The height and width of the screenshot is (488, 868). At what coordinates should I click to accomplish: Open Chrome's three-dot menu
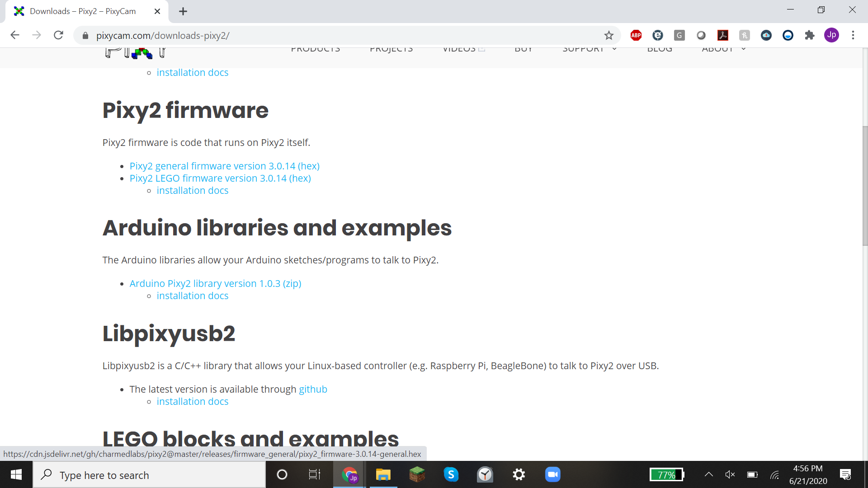(x=853, y=35)
